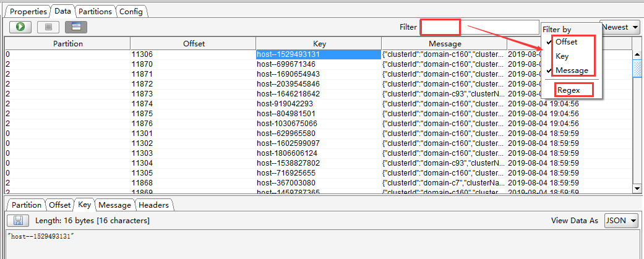Click the floppy disk save icon
Screen dimensions: 644x259
coord(17,221)
